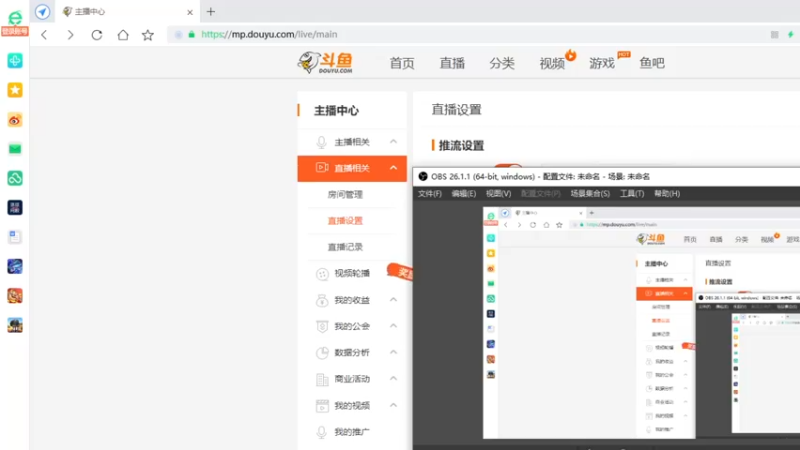Screen dimensions: 800x450
Task: Toggle the 我的收益 chevron
Action: point(393,300)
